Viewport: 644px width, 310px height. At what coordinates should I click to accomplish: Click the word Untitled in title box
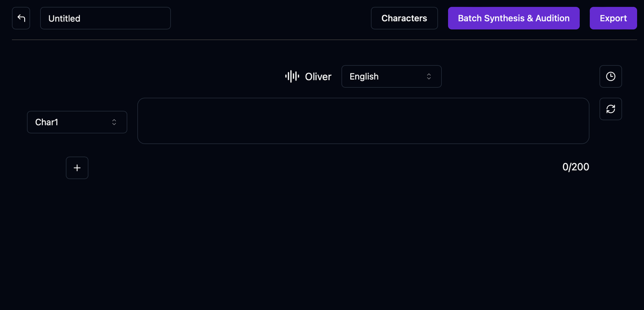pyautogui.click(x=64, y=19)
